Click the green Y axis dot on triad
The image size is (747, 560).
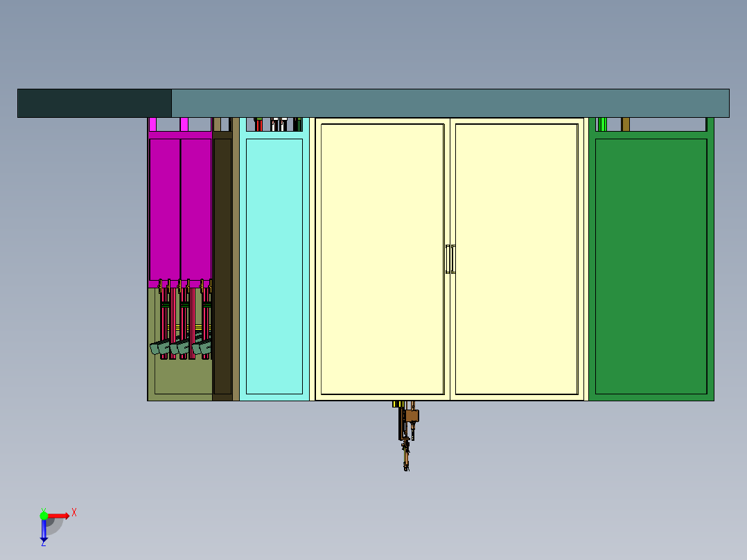44,515
